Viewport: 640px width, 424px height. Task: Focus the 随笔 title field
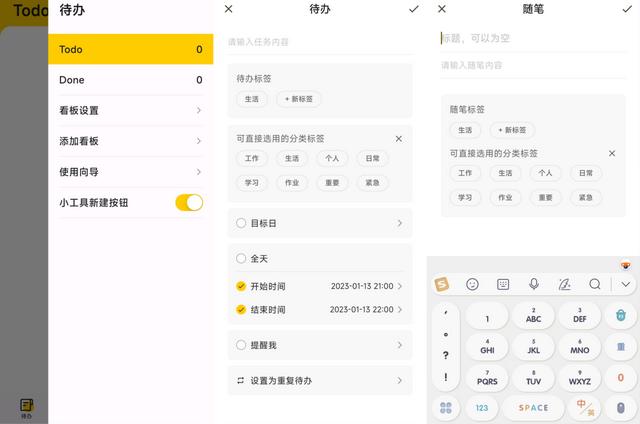click(x=533, y=38)
